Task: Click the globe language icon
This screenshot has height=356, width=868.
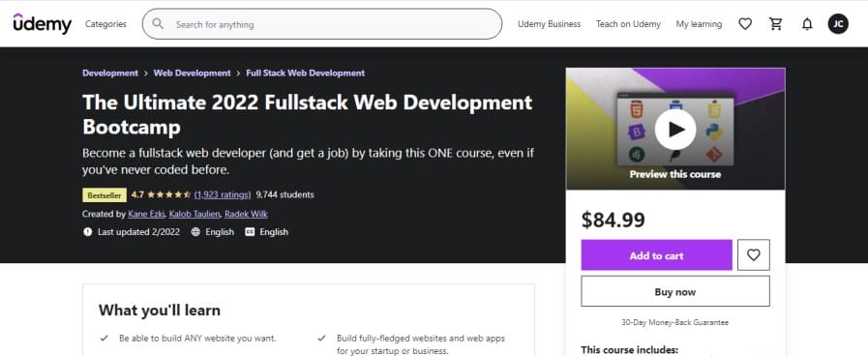Action: click(x=195, y=232)
